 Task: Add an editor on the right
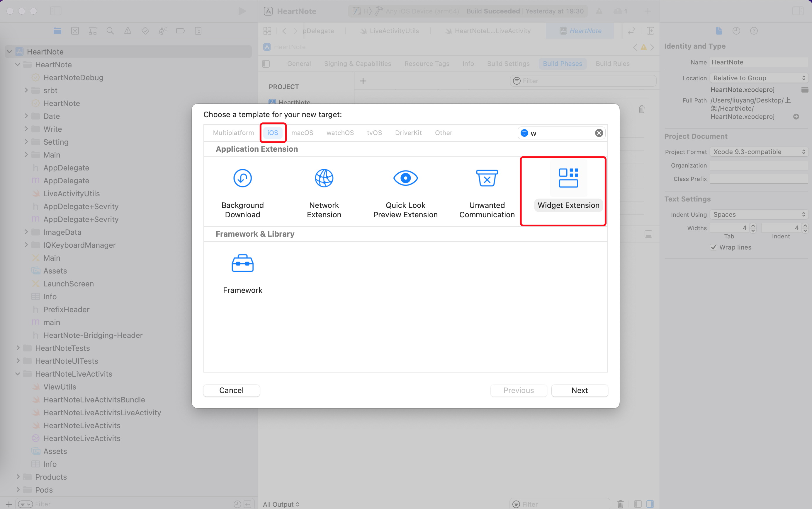(650, 31)
